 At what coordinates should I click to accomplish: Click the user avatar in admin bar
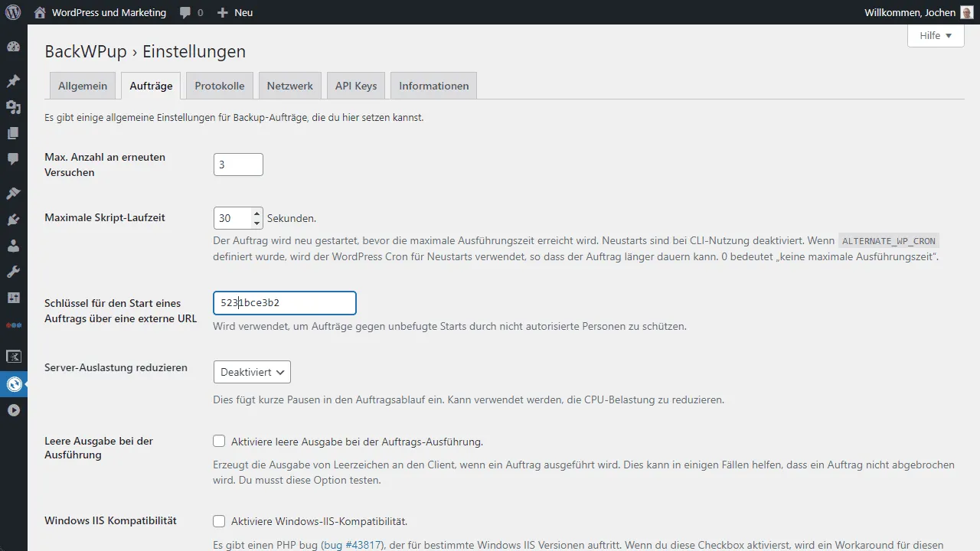966,12
